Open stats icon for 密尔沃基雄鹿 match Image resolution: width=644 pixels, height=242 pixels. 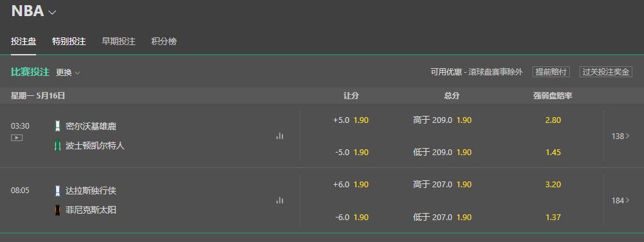(x=280, y=136)
